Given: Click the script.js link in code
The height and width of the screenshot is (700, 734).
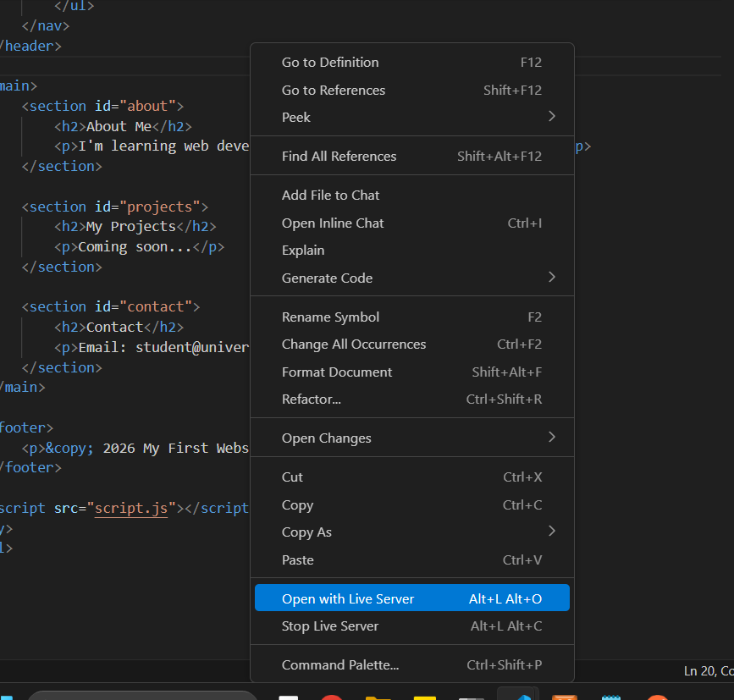Looking at the screenshot, I should click(130, 509).
